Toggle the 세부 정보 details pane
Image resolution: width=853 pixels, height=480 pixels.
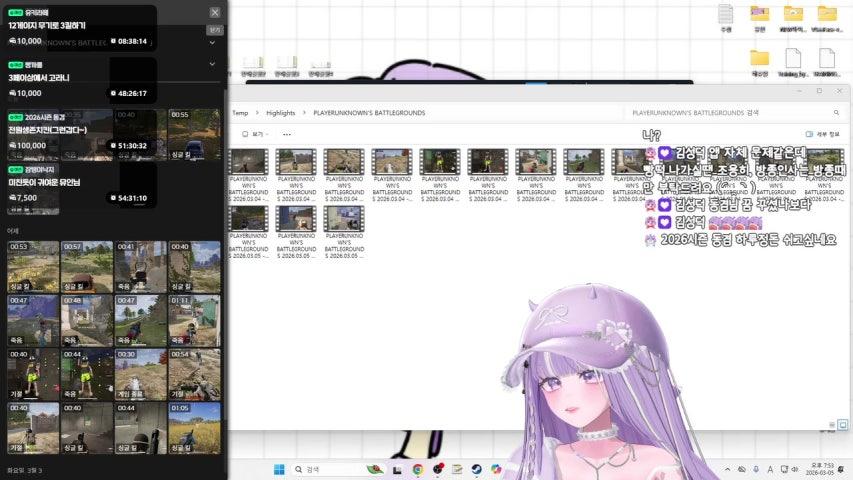pos(822,134)
